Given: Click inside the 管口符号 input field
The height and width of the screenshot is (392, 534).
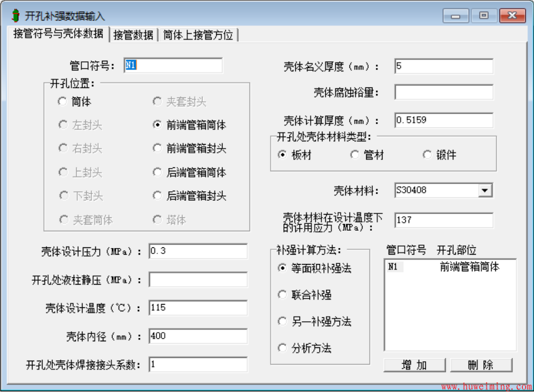Looking at the screenshot, I should point(173,65).
